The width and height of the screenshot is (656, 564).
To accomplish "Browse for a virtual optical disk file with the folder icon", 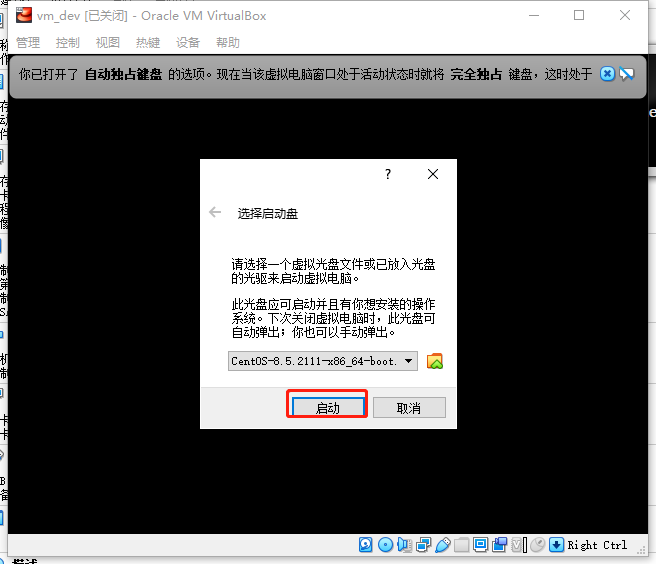I will pyautogui.click(x=435, y=361).
